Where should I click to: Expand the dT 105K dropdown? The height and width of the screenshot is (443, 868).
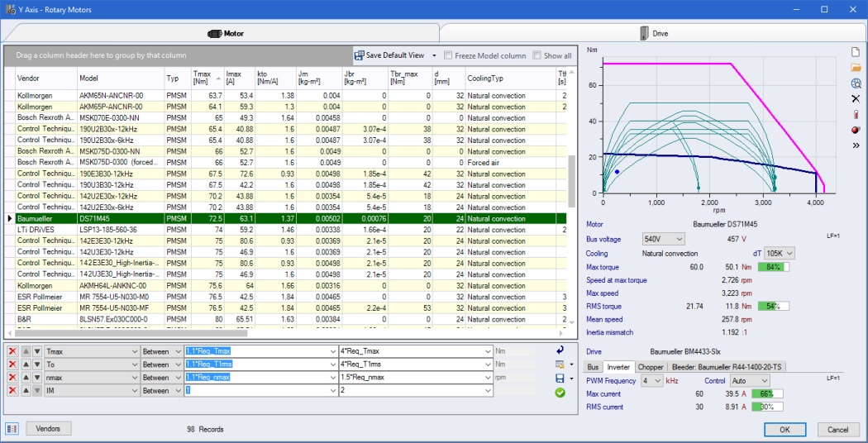coord(780,254)
